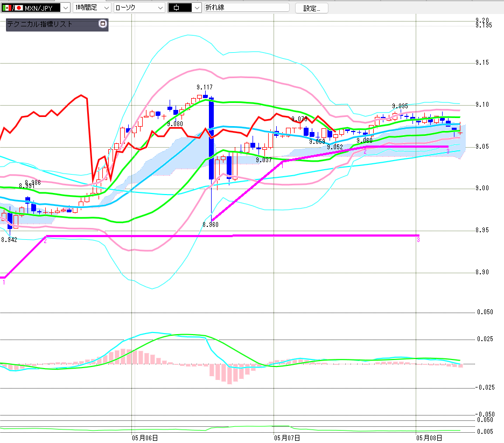Click the 9.080 price label

(175, 124)
